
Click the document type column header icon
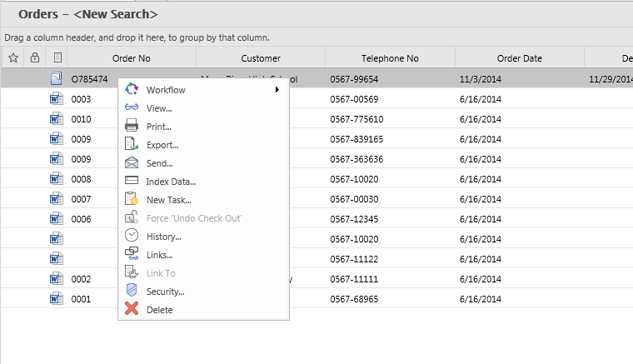tap(57, 57)
